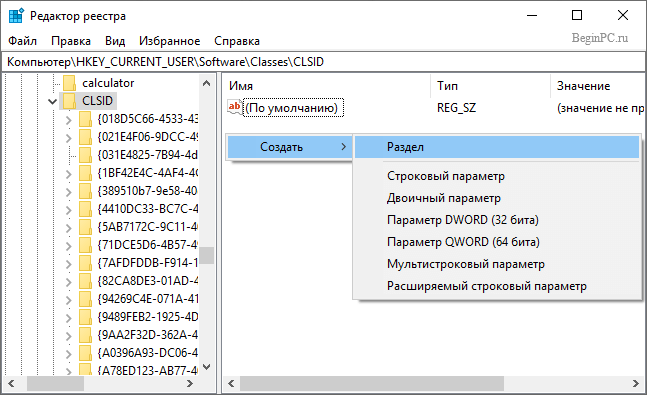The width and height of the screenshot is (647, 395).
Task: Click the CLSID folder icon
Action: coord(69,101)
